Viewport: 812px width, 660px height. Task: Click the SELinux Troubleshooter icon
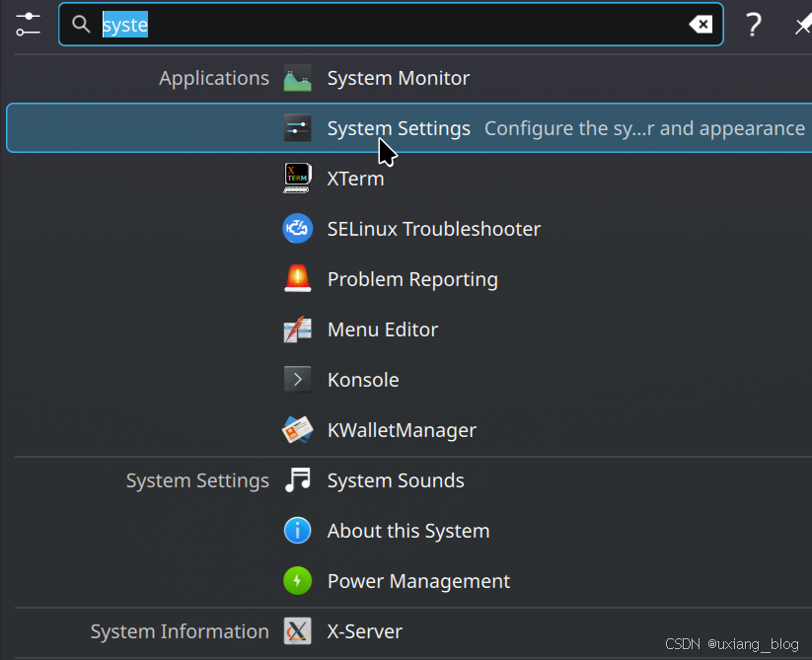298,229
